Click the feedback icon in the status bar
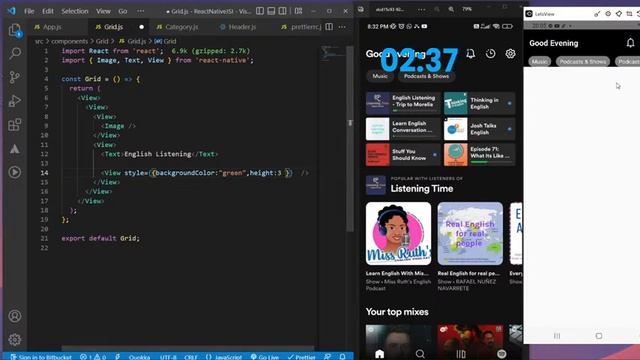This screenshot has width=640, height=360. coord(327,357)
